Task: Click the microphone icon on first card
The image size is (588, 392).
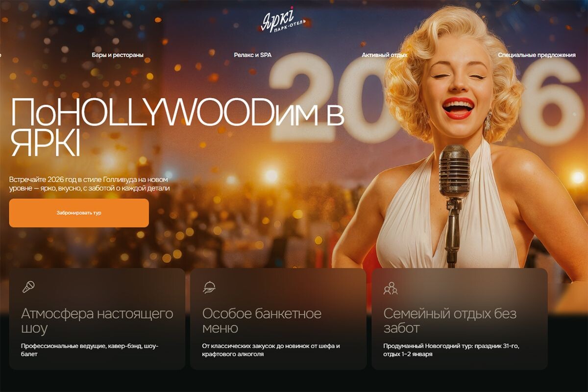Action: coord(28,287)
